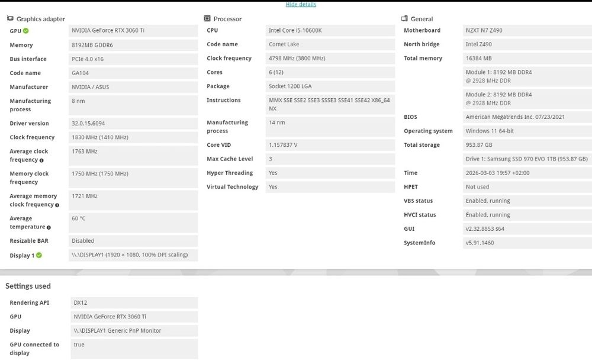Click the Settings used heading
Viewport: 592px width, 364px height.
(x=28, y=286)
